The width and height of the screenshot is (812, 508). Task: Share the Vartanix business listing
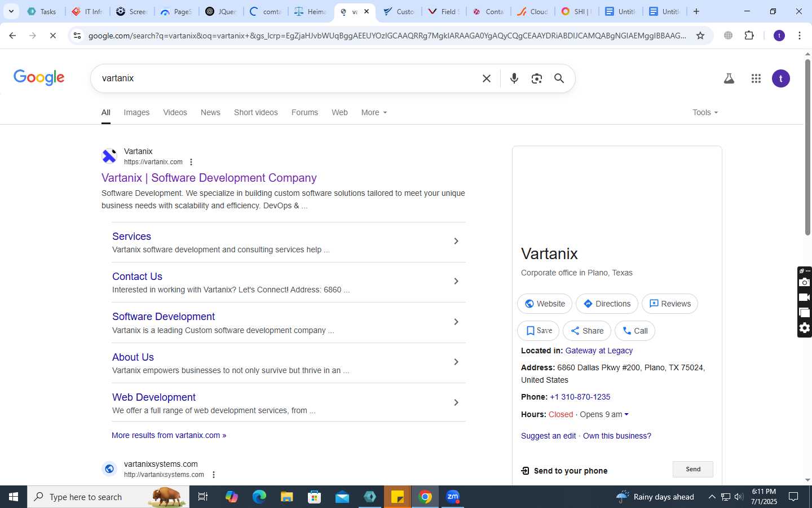587,331
